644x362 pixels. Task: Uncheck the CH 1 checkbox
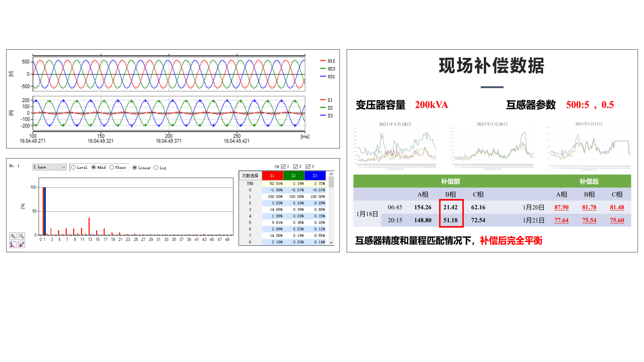(x=283, y=166)
